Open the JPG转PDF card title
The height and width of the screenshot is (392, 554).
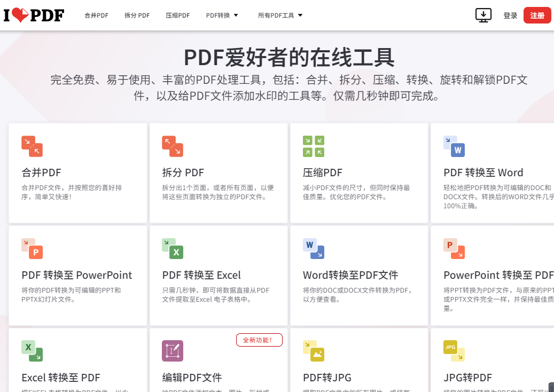(468, 378)
